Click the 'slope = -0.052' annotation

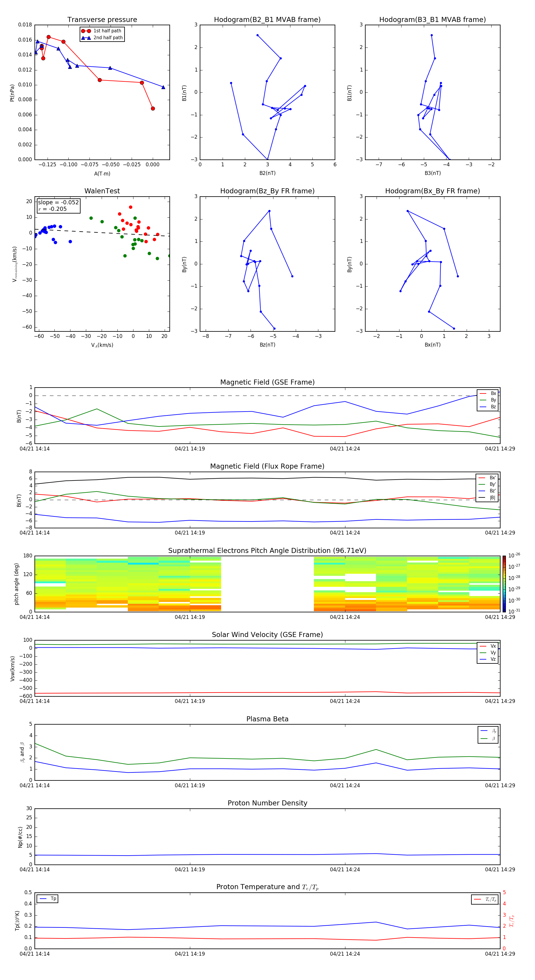tap(58, 203)
